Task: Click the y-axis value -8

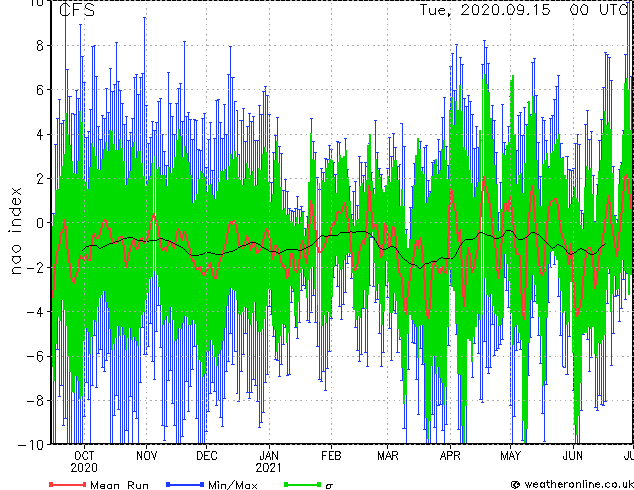Action: click(35, 401)
